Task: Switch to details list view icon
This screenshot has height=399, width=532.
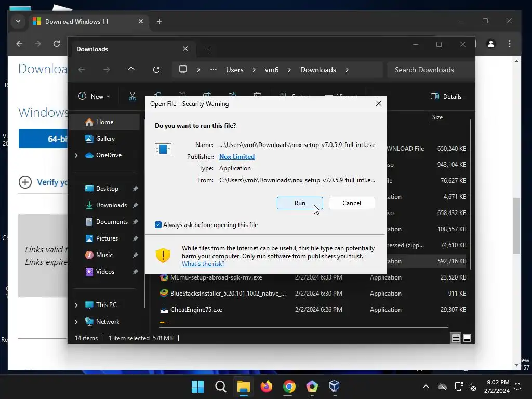Action: pyautogui.click(x=456, y=338)
